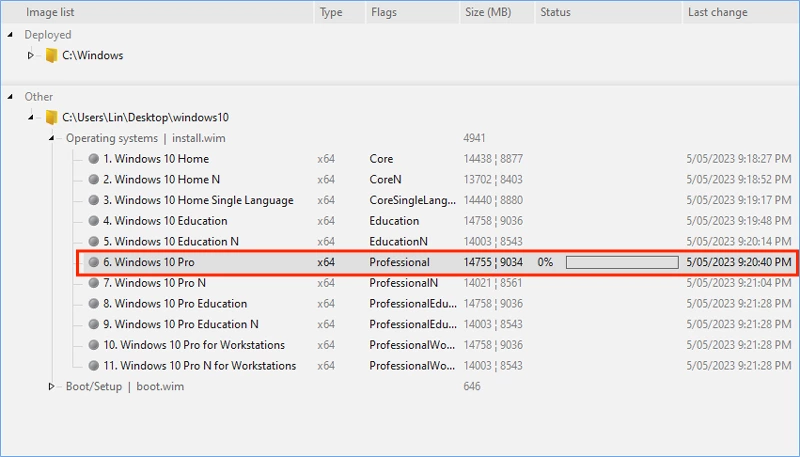Screen dimensions: 800x457
Task: Click the Boot/Setup | boot.wim label
Action: coord(125,386)
